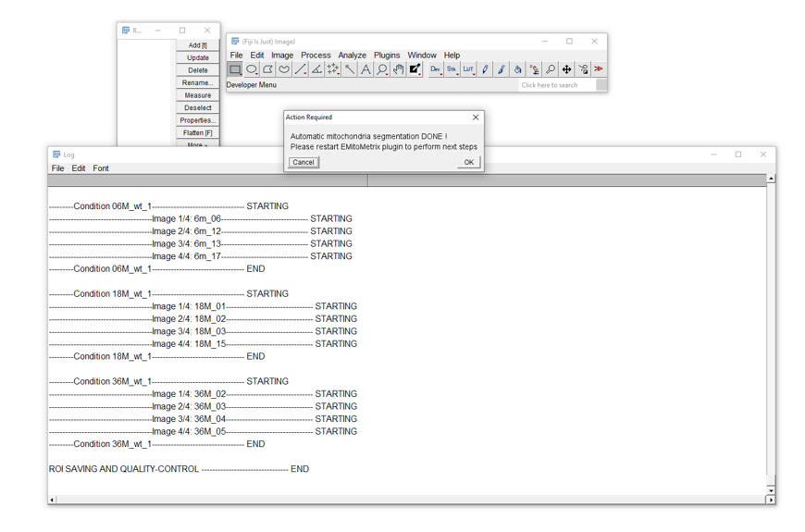Select the Hand scrolling tool
Image resolution: width=805 pixels, height=532 pixels.
tap(398, 69)
